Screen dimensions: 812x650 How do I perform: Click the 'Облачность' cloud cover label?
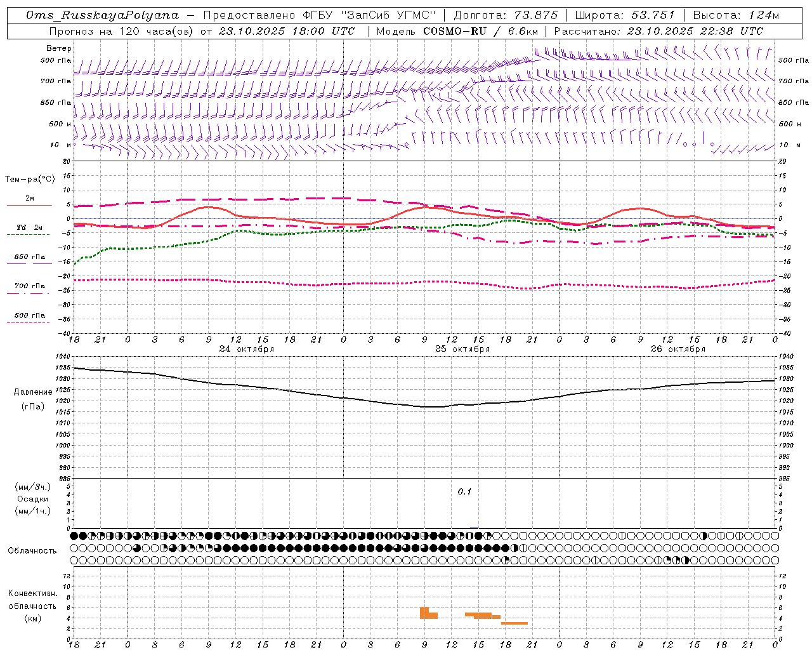(32, 551)
